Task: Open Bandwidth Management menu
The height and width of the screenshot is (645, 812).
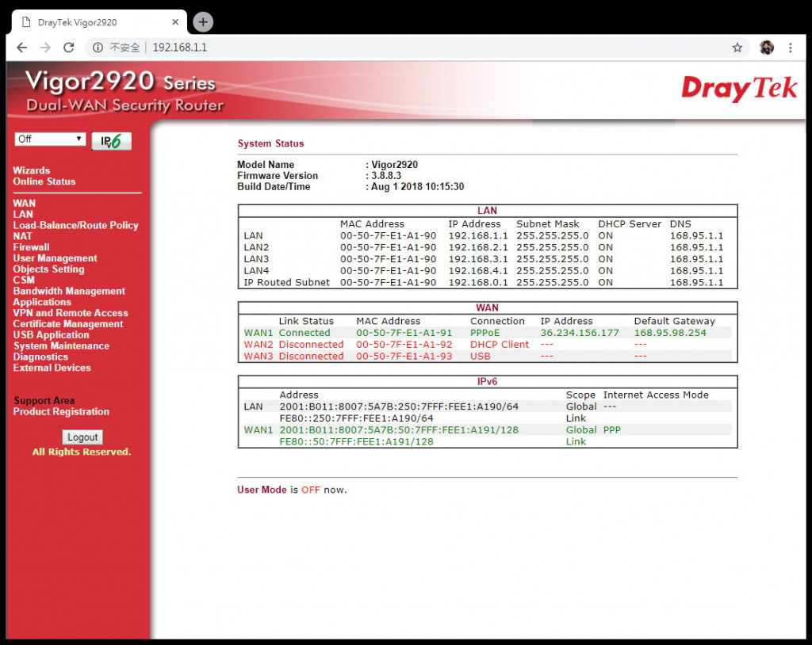Action: pos(69,291)
